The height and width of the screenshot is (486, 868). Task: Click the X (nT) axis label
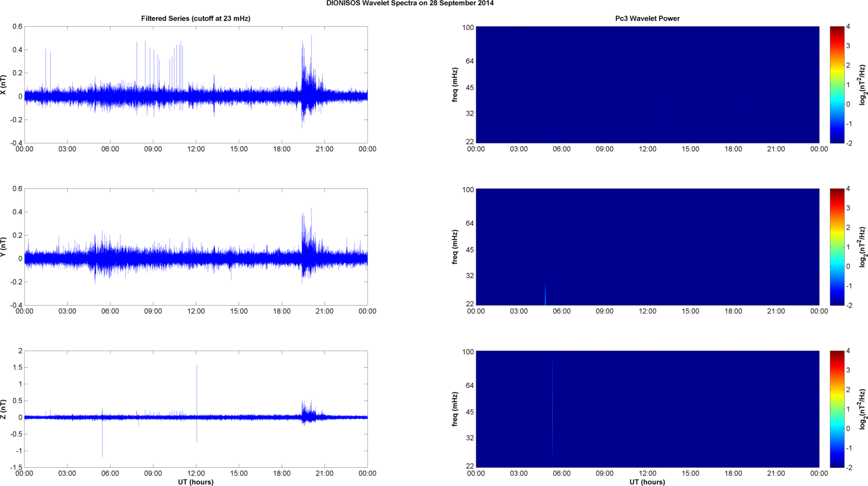[4, 85]
